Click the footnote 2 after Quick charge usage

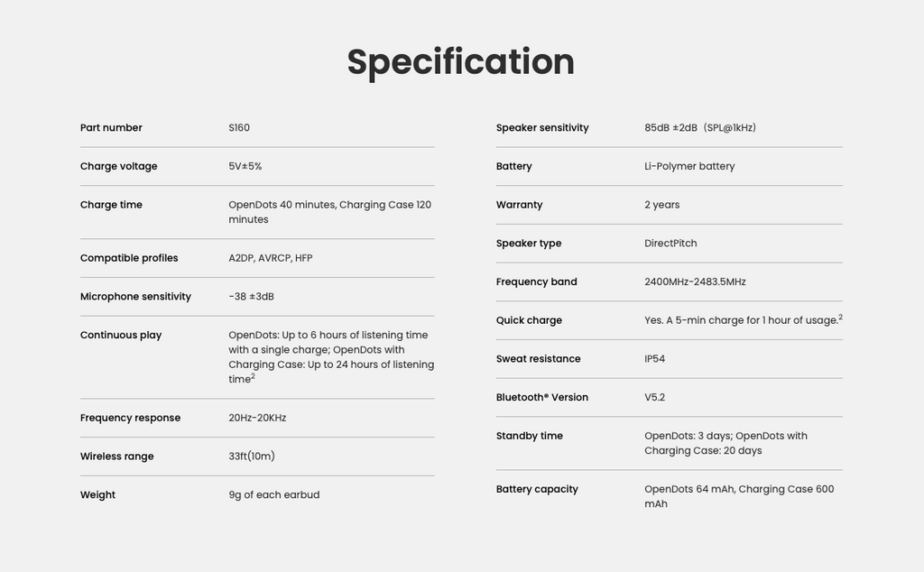tap(840, 317)
